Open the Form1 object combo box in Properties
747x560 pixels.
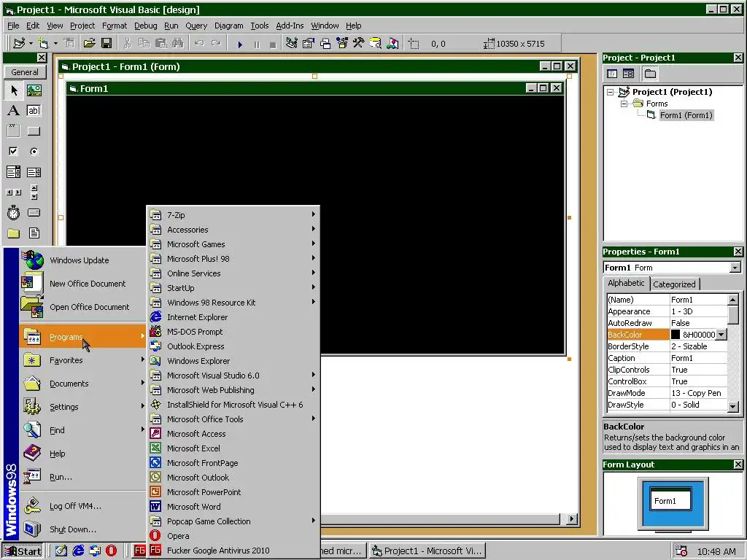click(x=735, y=268)
